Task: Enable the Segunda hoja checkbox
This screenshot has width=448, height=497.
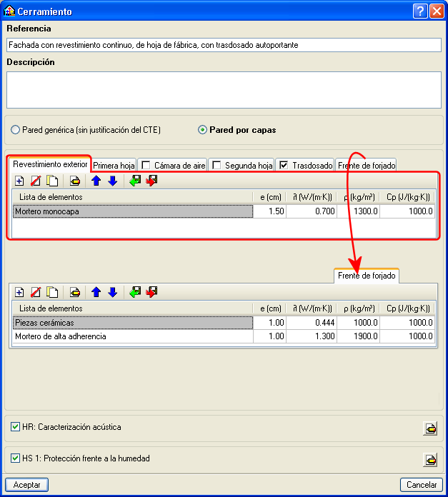Action: (x=216, y=166)
